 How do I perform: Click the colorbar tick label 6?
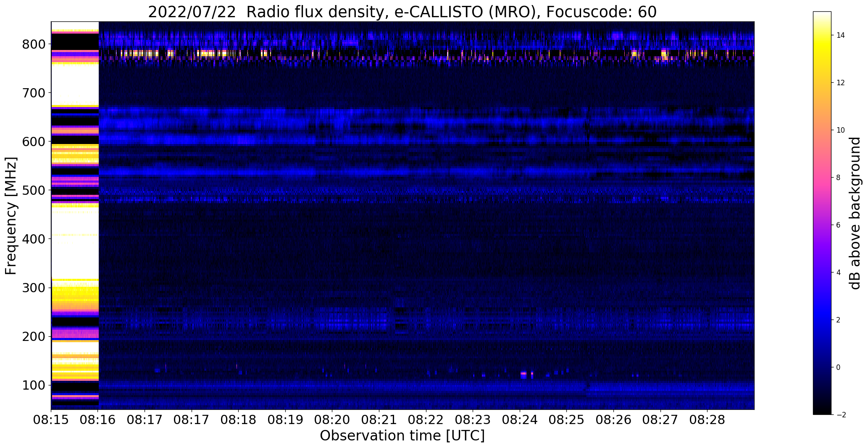[838, 225]
